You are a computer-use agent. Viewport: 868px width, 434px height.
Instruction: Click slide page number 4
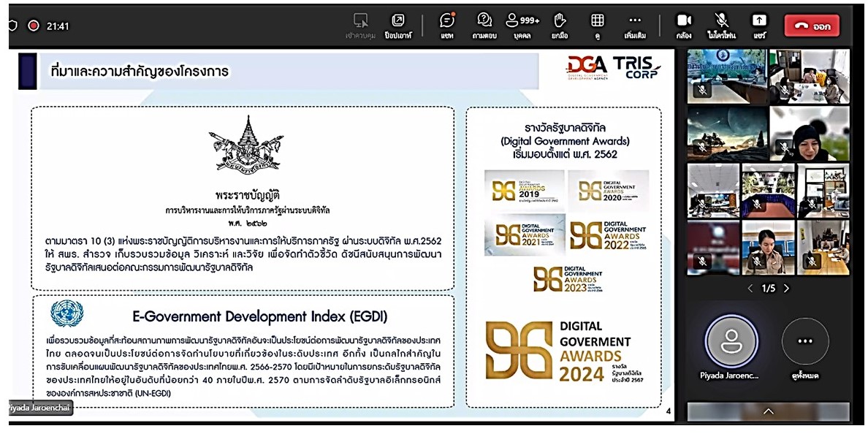pyautogui.click(x=668, y=411)
